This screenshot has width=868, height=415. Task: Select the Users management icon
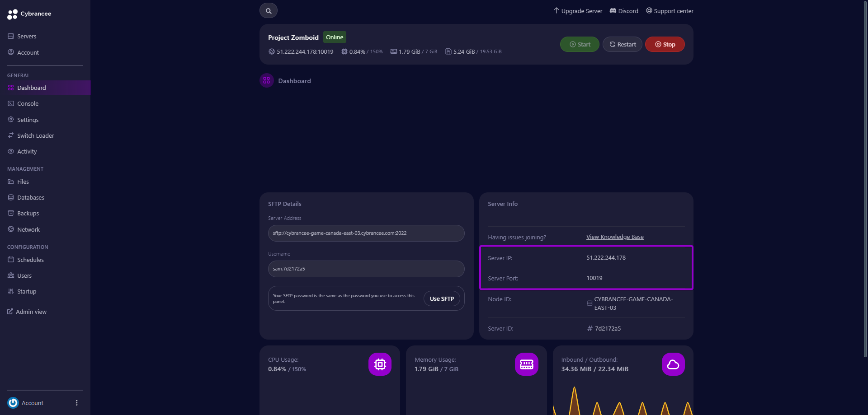click(x=10, y=275)
